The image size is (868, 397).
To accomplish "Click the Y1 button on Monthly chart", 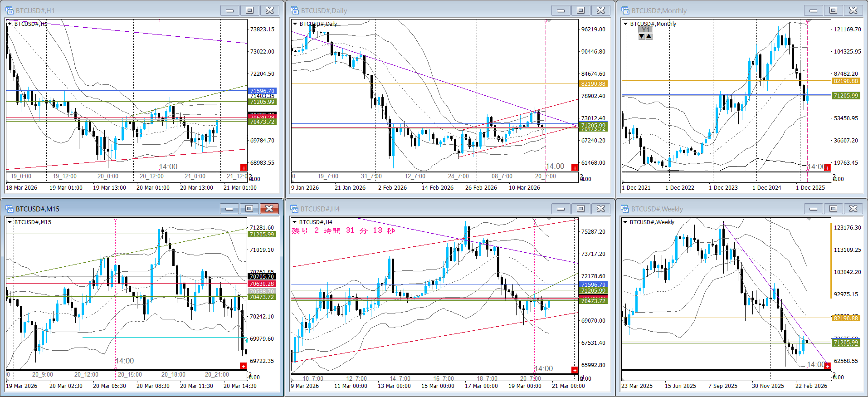I will 645,29.
